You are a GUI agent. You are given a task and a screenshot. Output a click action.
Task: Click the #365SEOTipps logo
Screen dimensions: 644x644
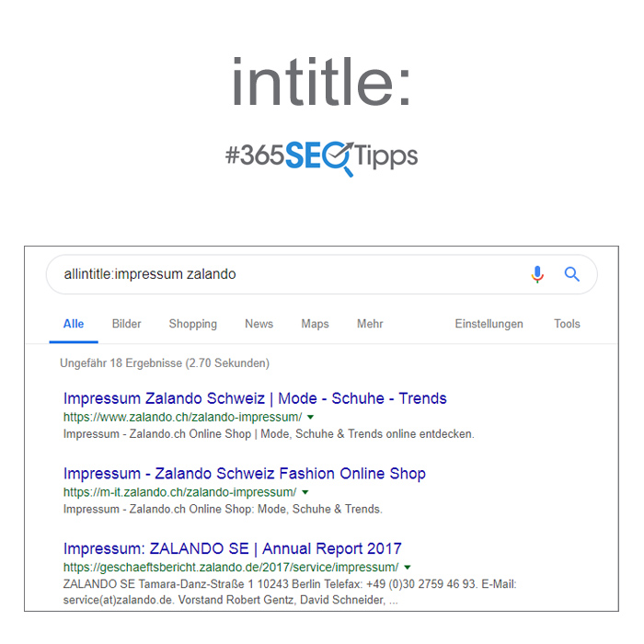322,158
